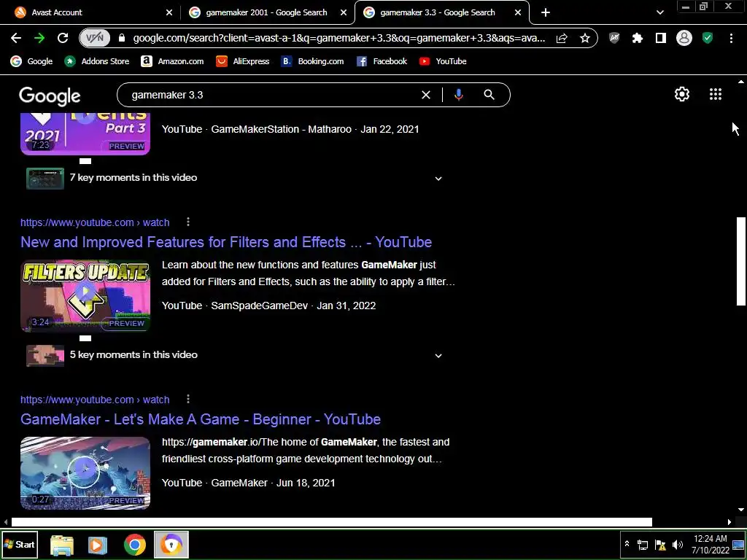The height and width of the screenshot is (560, 747).
Task: Submit search with magnifier icon
Action: pyautogui.click(x=489, y=95)
